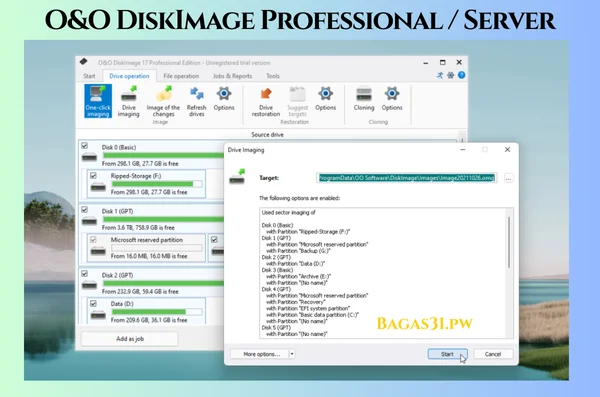Click the running figure icon in title area

pos(440,75)
